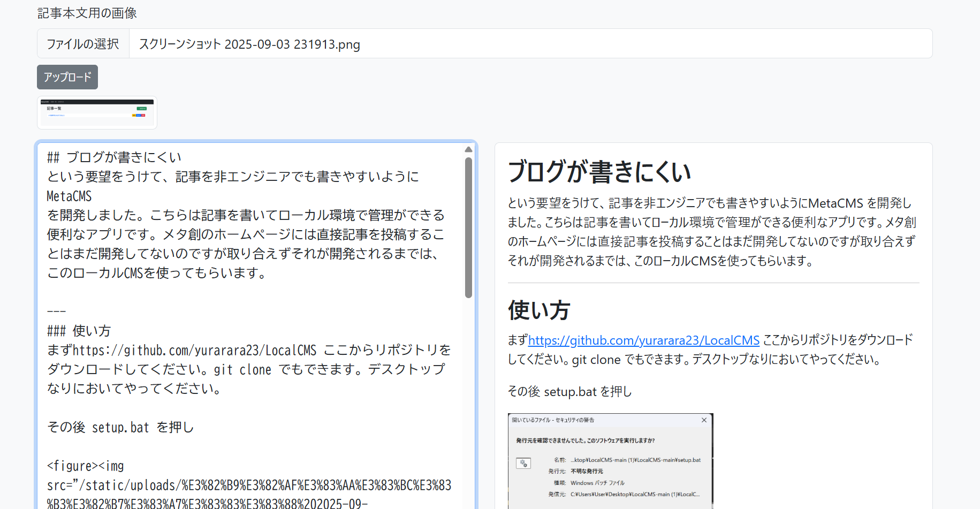Click the 使い方 heading in the preview

tap(538, 310)
